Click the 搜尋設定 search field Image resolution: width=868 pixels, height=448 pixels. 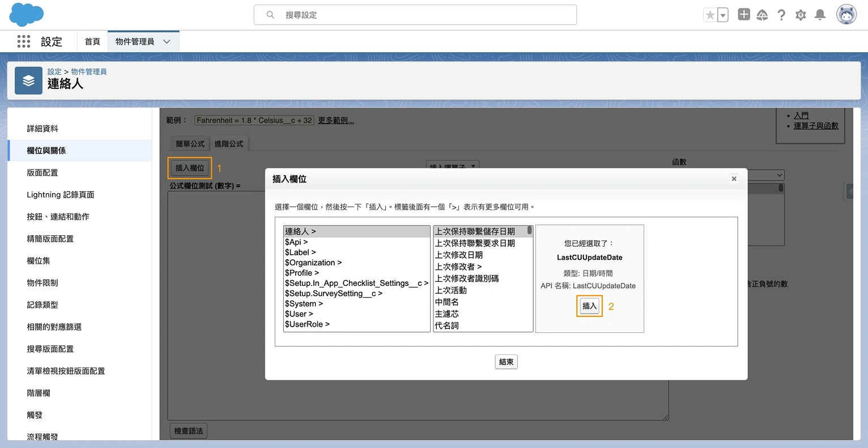(415, 15)
